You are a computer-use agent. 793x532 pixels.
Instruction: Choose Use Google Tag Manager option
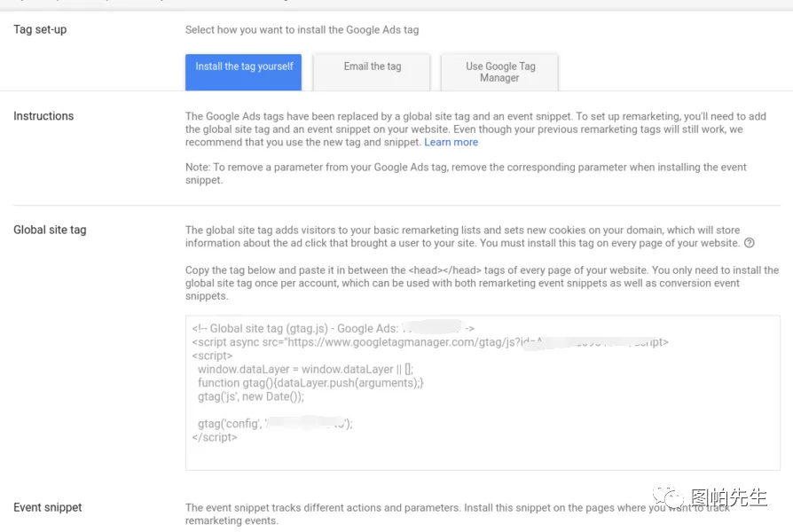click(x=500, y=72)
